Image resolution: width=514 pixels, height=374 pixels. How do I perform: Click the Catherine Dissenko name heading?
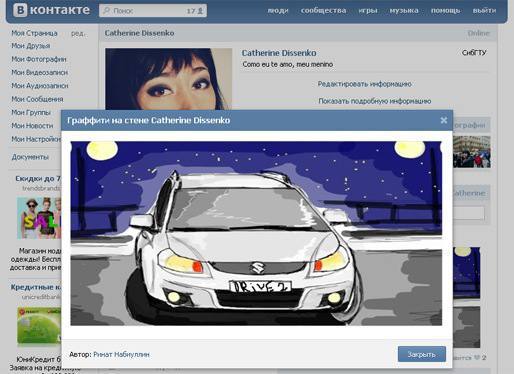click(x=279, y=53)
